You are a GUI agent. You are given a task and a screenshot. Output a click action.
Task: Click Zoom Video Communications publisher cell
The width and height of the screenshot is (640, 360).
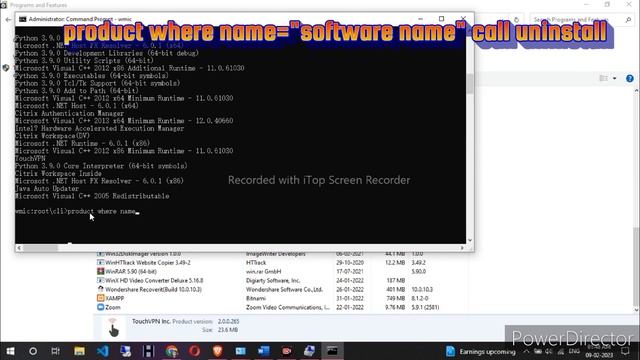pyautogui.click(x=288, y=307)
